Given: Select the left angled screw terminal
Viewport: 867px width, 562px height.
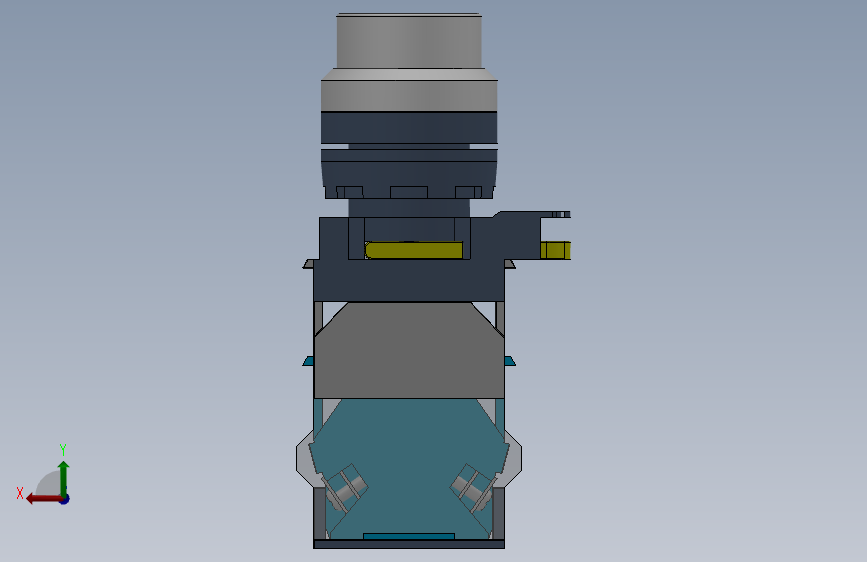Looking at the screenshot, I should pyautogui.click(x=347, y=488).
